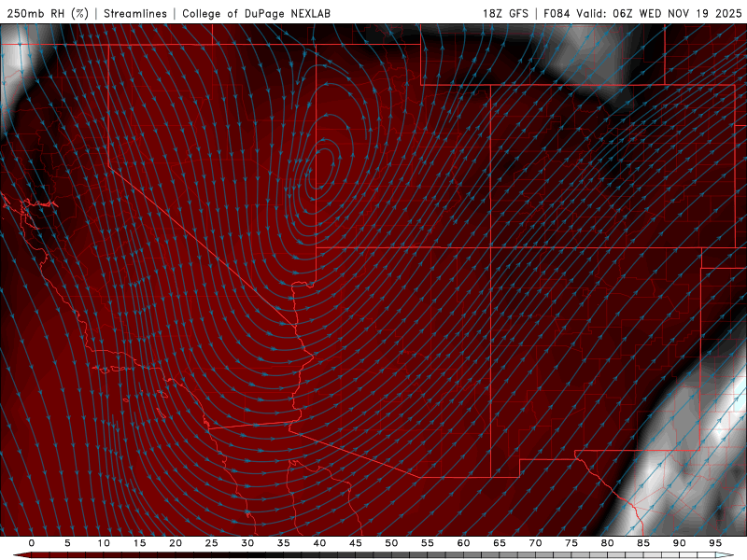The image size is (747, 560).
Task: Click the '30' value on color scale
Action: click(x=247, y=543)
